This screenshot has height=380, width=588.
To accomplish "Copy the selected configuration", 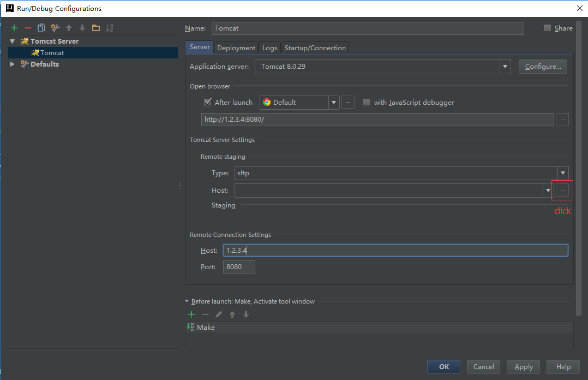I will coord(41,28).
